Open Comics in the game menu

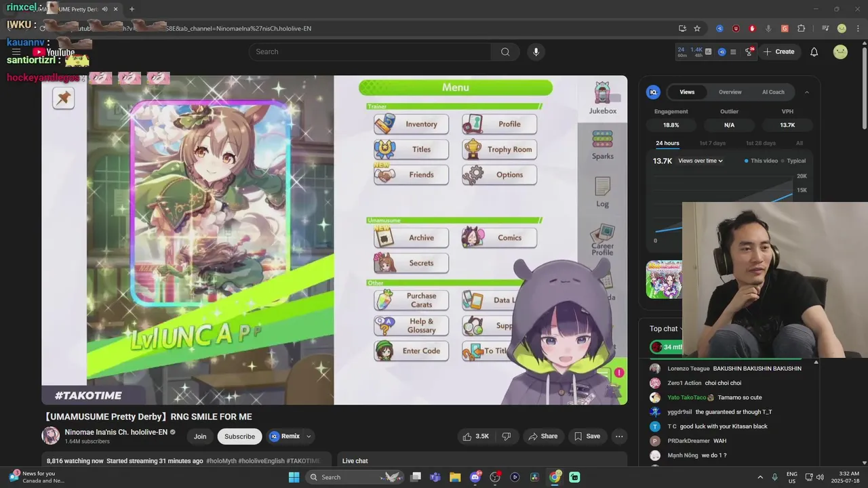[499, 237]
